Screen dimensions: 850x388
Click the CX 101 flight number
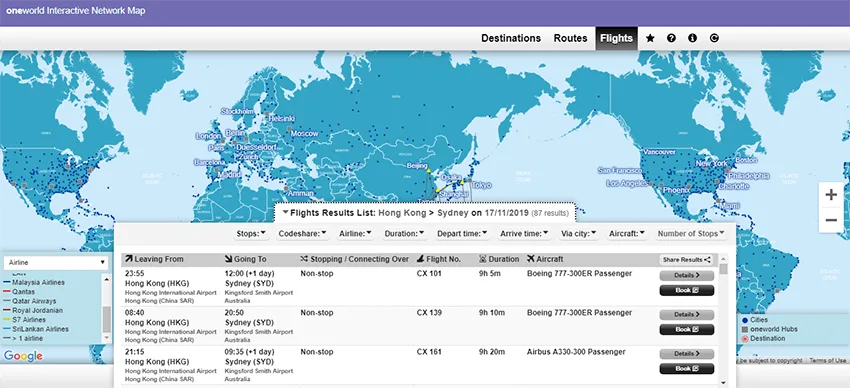click(x=429, y=274)
